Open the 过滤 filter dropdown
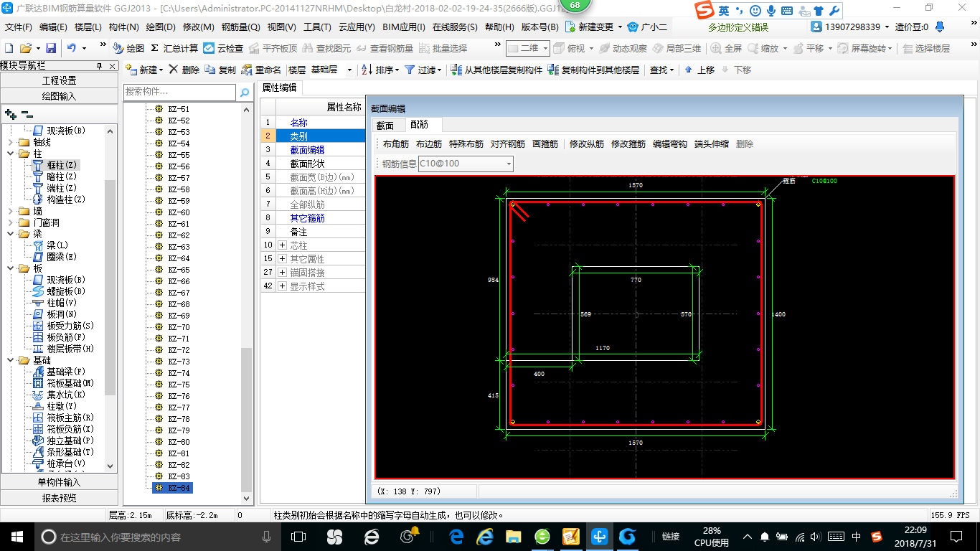980x551 pixels. coord(440,70)
